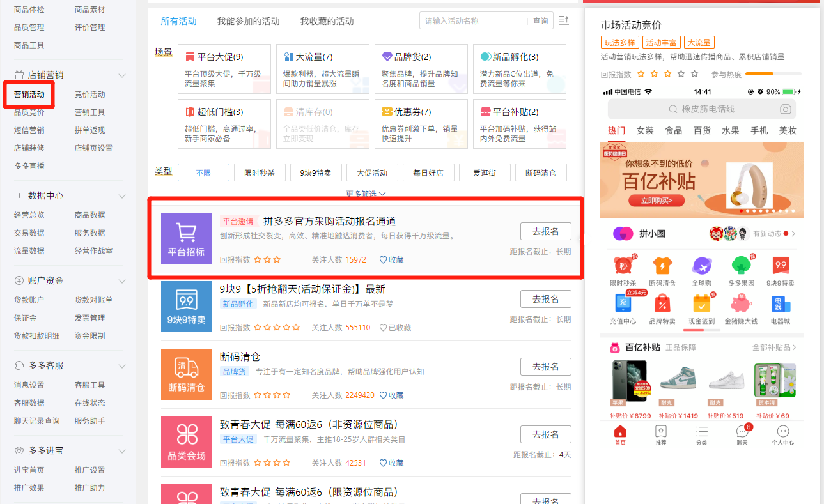Screen dimensions: 824x504
Task: Click the 限时秒杀 icon in phone preview
Action: click(623, 266)
